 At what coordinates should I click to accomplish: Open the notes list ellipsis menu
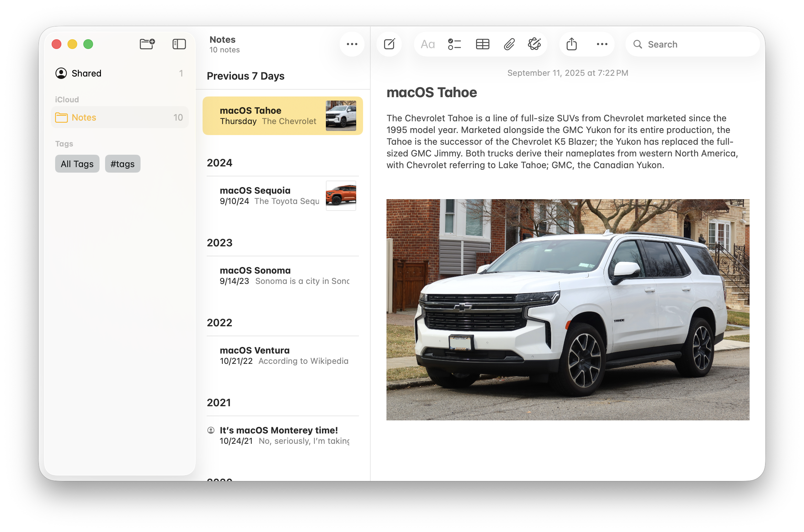[x=352, y=44]
